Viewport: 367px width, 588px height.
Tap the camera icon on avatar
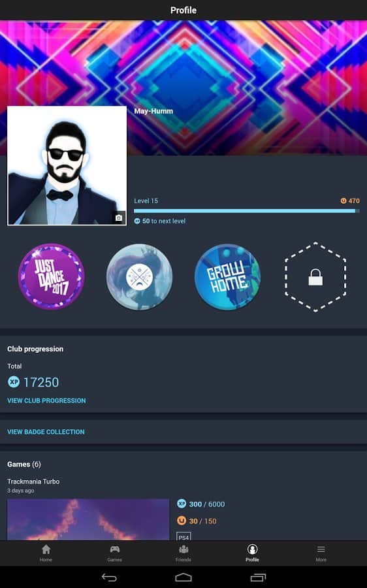click(118, 218)
